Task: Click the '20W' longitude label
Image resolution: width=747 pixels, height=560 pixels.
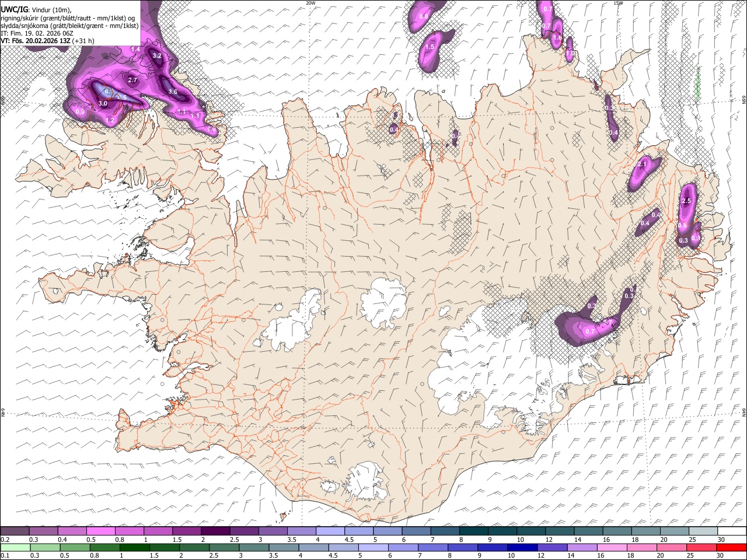Action: point(310,3)
